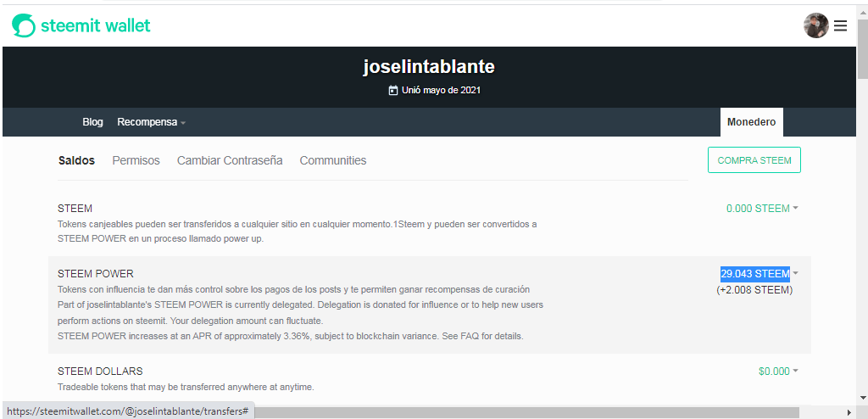Viewport: 868px width, 419px height.
Task: Click the user profile avatar
Action: pyautogui.click(x=816, y=25)
